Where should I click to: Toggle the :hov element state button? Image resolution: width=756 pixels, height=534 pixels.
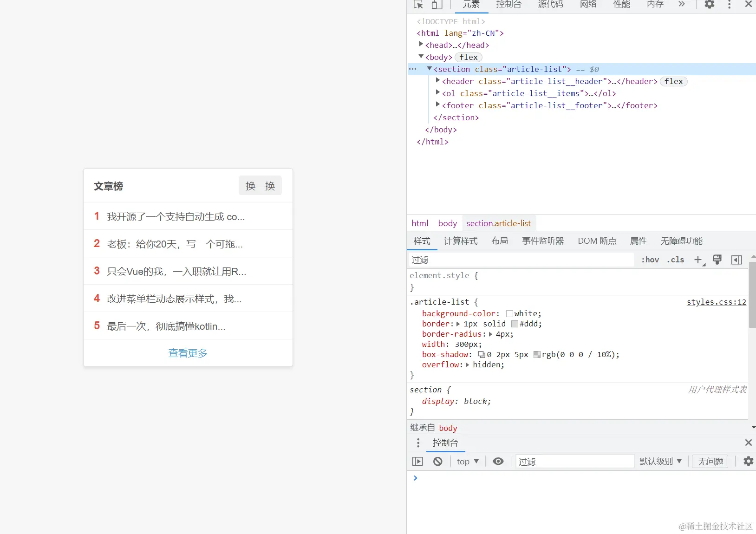650,260
